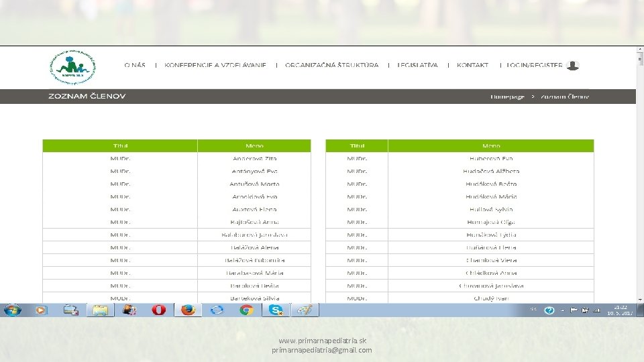Select member Balážová Alena

click(255, 247)
